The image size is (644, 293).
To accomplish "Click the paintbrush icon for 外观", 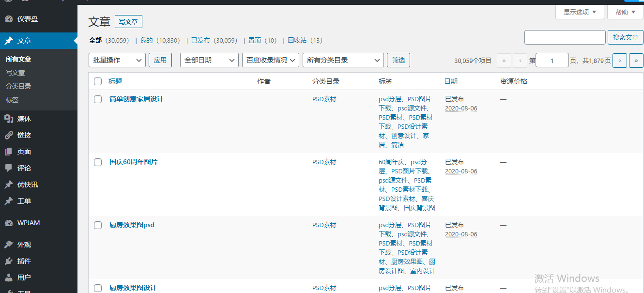I will coord(9,245).
